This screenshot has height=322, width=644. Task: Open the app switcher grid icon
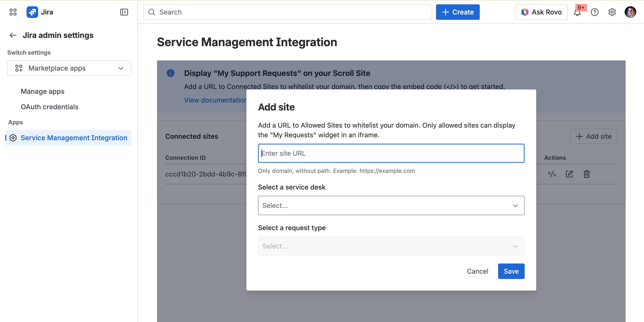[13, 12]
